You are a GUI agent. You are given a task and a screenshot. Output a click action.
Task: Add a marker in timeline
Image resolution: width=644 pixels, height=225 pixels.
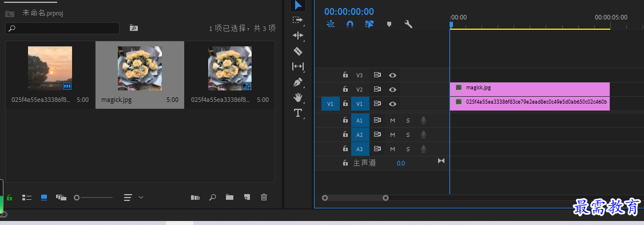(389, 24)
